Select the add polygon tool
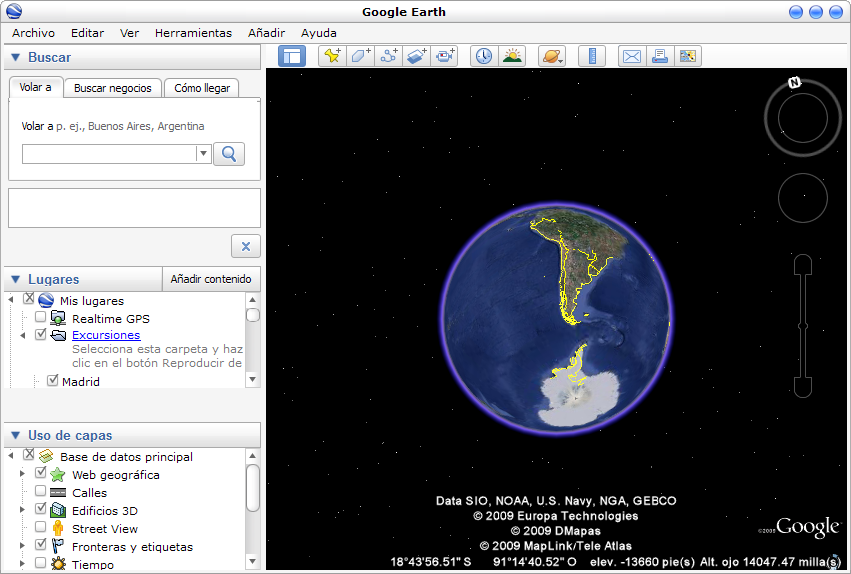The image size is (851, 574). pos(360,56)
